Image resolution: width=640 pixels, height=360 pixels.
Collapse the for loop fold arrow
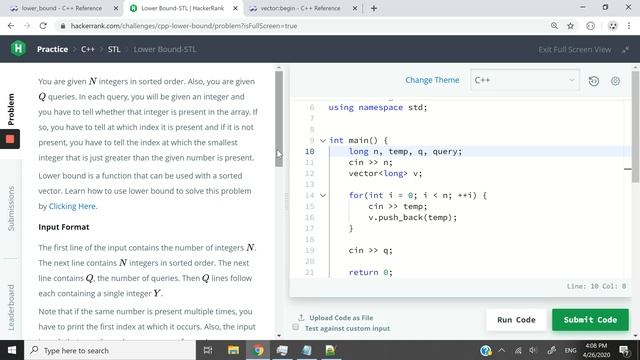[322, 196]
